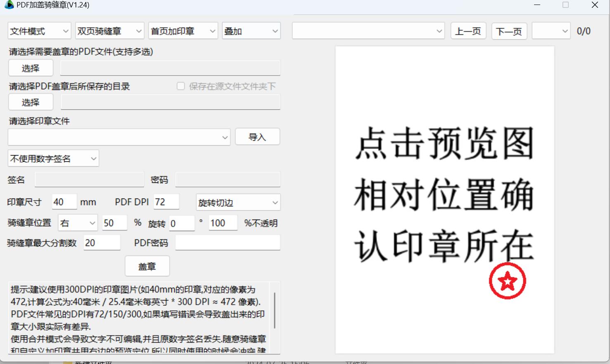Click 选择 to pick PDF files
Viewport: 610px width, 364px height.
click(x=31, y=68)
